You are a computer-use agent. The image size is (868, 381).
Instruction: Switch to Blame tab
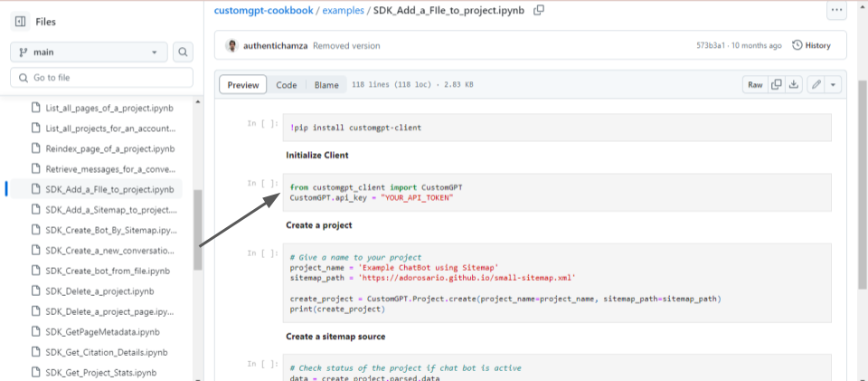coord(326,85)
